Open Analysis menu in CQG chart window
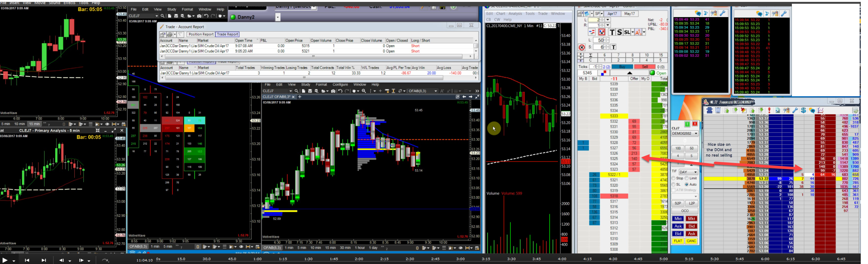The width and height of the screenshot is (868, 264). [x=515, y=13]
